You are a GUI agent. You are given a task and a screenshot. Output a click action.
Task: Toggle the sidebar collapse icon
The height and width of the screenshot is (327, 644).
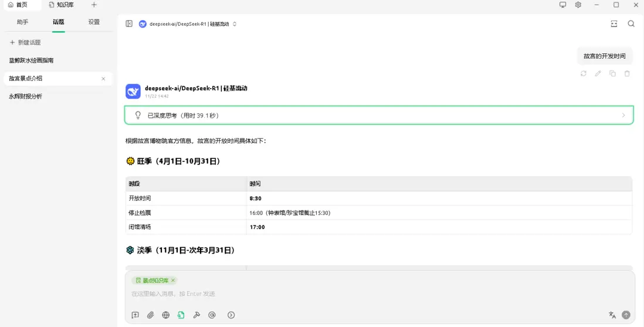pos(129,24)
